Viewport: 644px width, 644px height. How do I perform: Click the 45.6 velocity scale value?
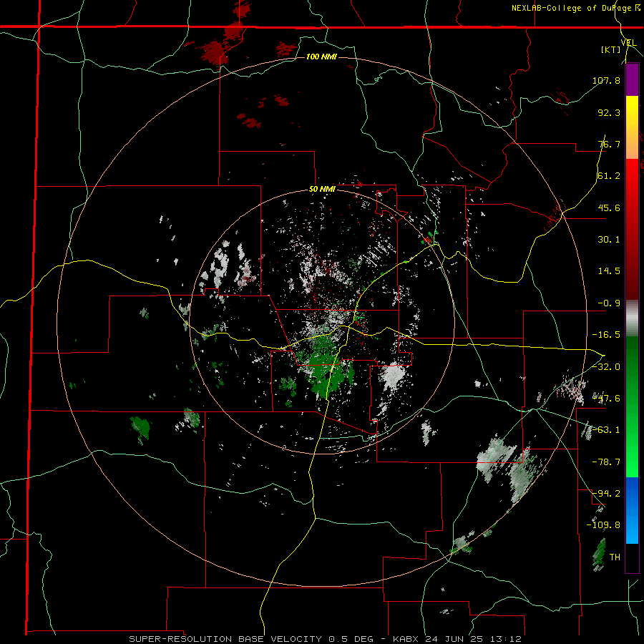pos(609,208)
